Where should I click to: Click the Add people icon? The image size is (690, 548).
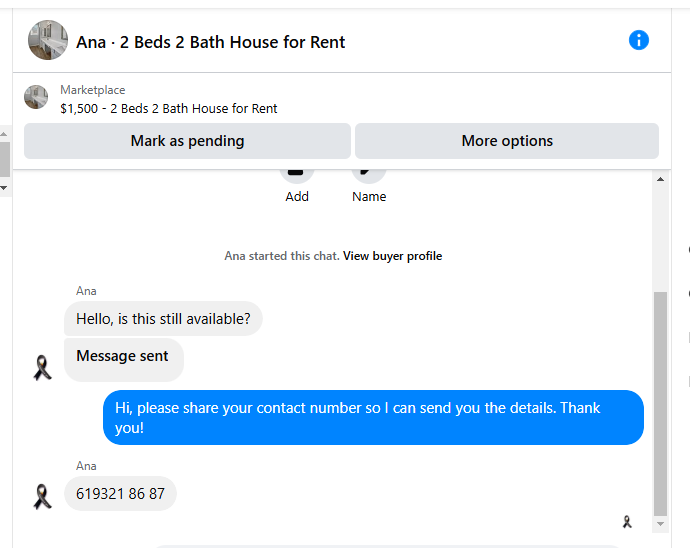297,170
